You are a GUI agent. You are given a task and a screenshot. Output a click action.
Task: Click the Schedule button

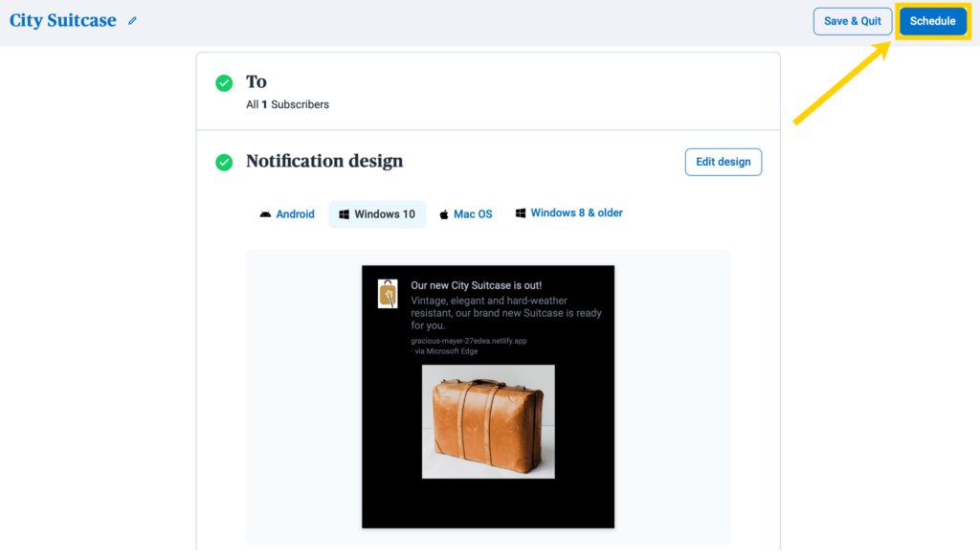(932, 21)
